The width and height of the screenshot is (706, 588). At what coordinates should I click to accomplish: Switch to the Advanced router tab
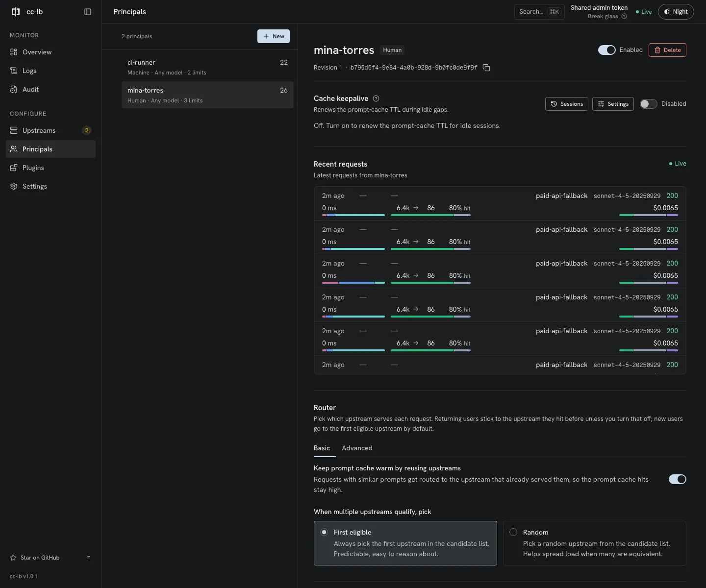click(x=357, y=448)
